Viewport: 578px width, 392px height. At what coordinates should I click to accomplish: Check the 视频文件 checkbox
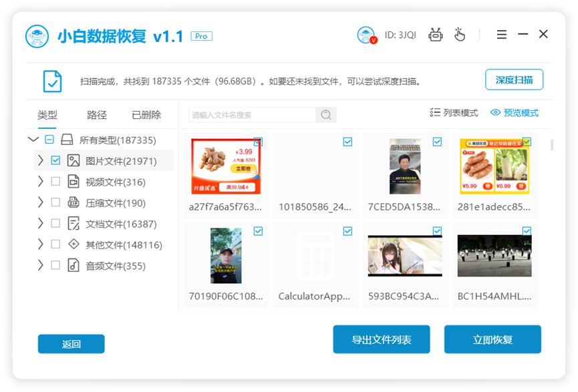click(x=55, y=182)
